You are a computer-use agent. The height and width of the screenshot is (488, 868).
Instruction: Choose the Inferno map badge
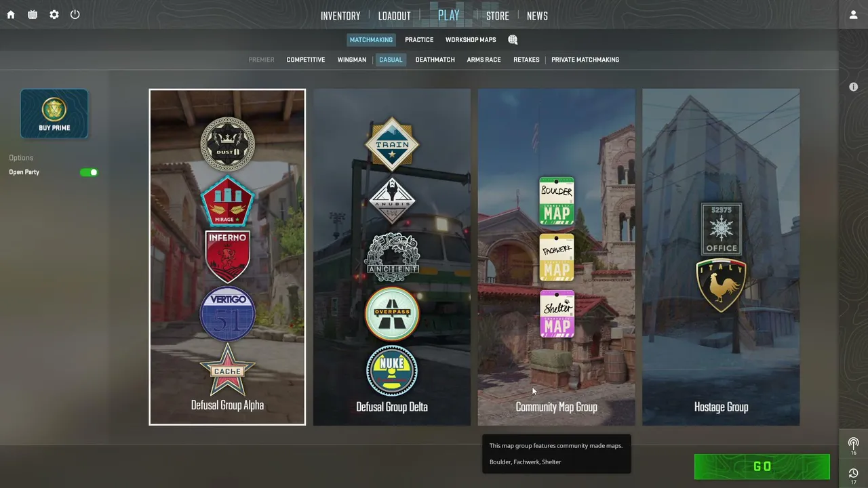pyautogui.click(x=227, y=257)
